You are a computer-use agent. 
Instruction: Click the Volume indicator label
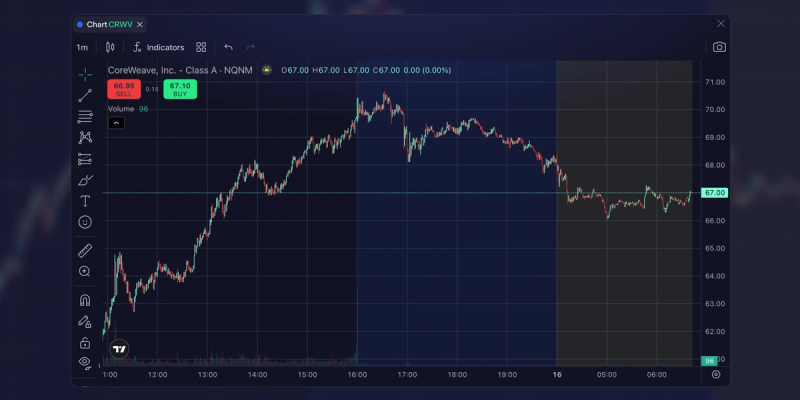121,109
